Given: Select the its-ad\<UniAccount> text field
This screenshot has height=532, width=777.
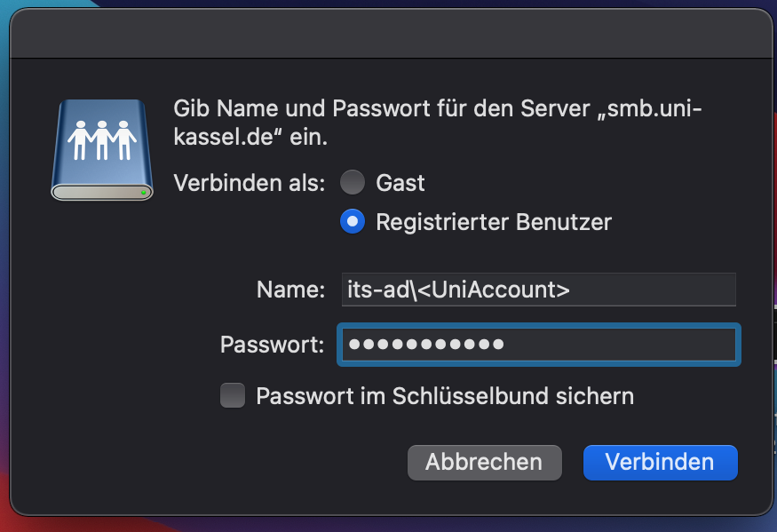Looking at the screenshot, I should (x=538, y=289).
